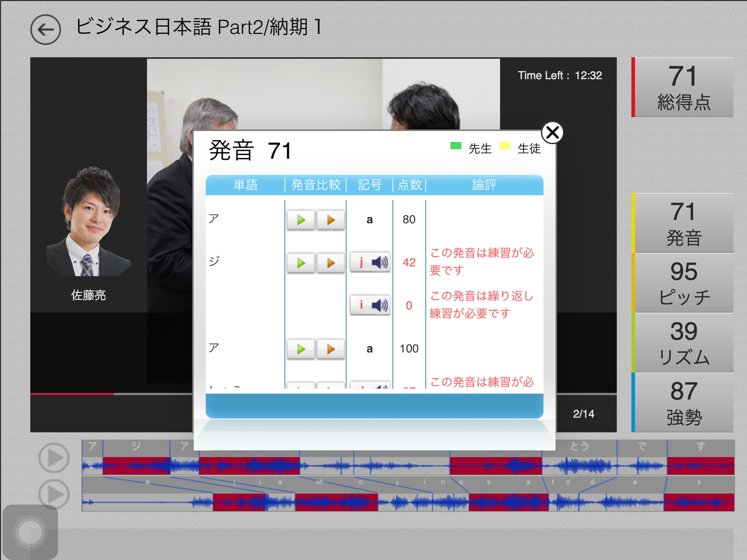Listen to the 'j' phoneme sound
Screen dimensions: 747x560
(370, 262)
